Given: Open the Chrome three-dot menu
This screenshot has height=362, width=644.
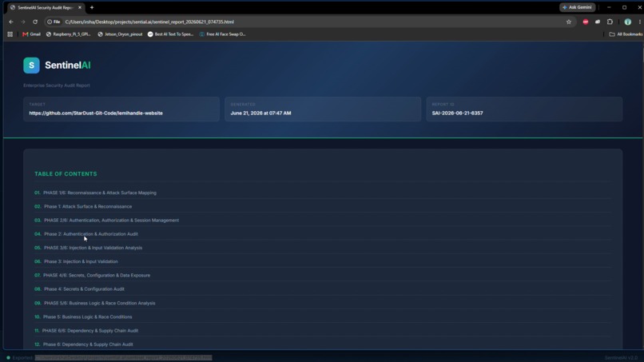Looking at the screenshot, I should point(639,22).
